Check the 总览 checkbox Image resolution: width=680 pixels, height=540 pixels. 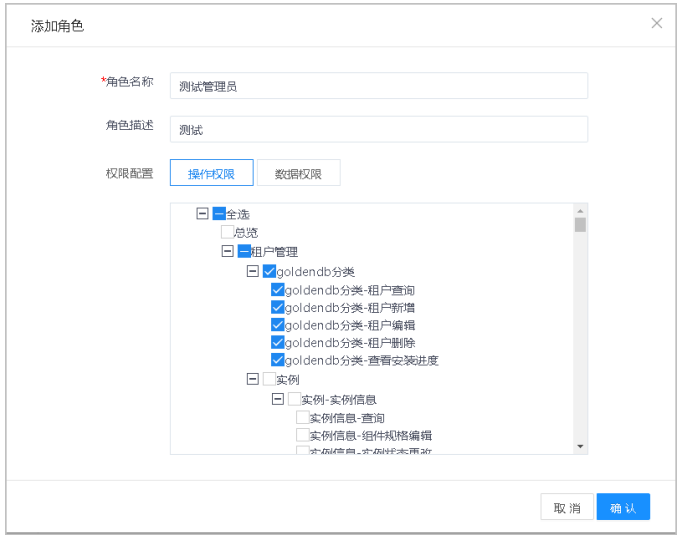click(227, 232)
